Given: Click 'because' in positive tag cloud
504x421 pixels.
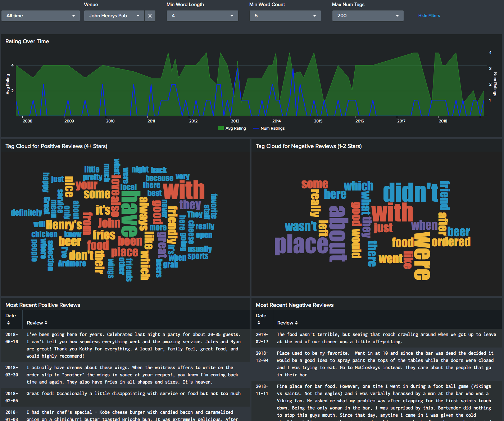Looking at the screenshot, I should click(x=159, y=178).
